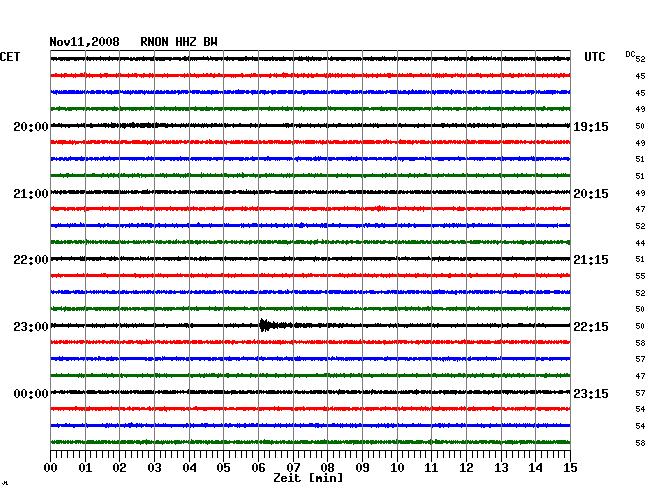Image resolution: width=650 pixels, height=494 pixels.
Task: Select minute tick label 00
Action: 51,468
